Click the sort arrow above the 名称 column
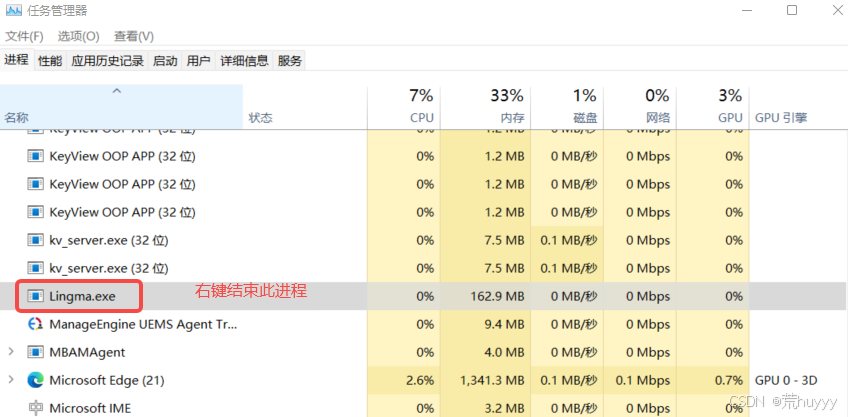The width and height of the screenshot is (848, 417). pos(116,91)
